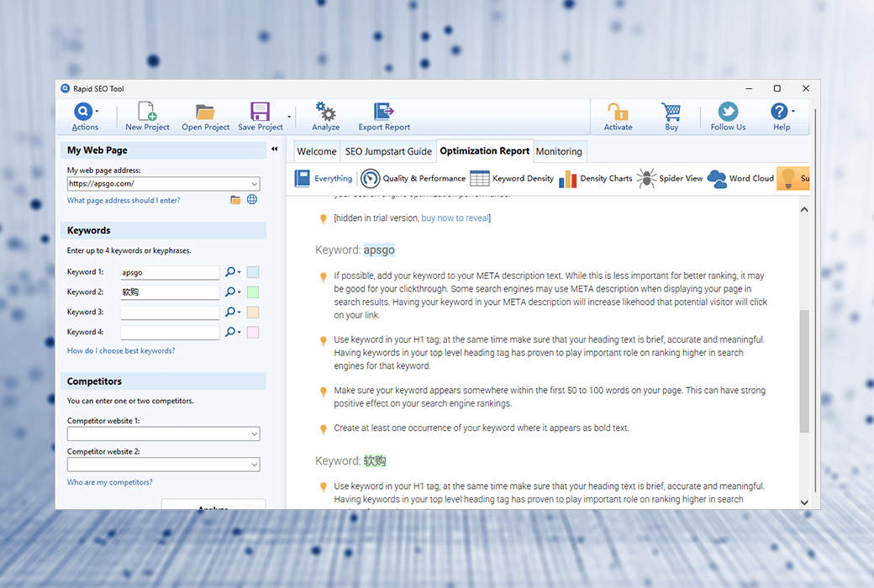This screenshot has height=588, width=874.
Task: Open 'How do I choose best keywords?' link
Action: (121, 350)
